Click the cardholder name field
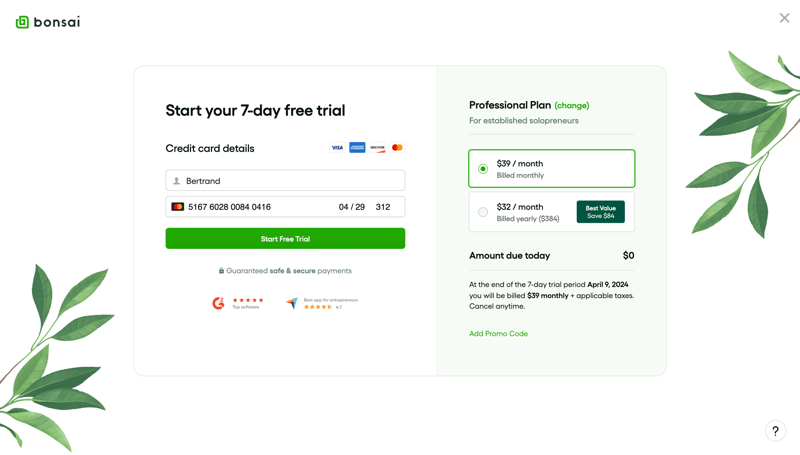 pos(290,181)
